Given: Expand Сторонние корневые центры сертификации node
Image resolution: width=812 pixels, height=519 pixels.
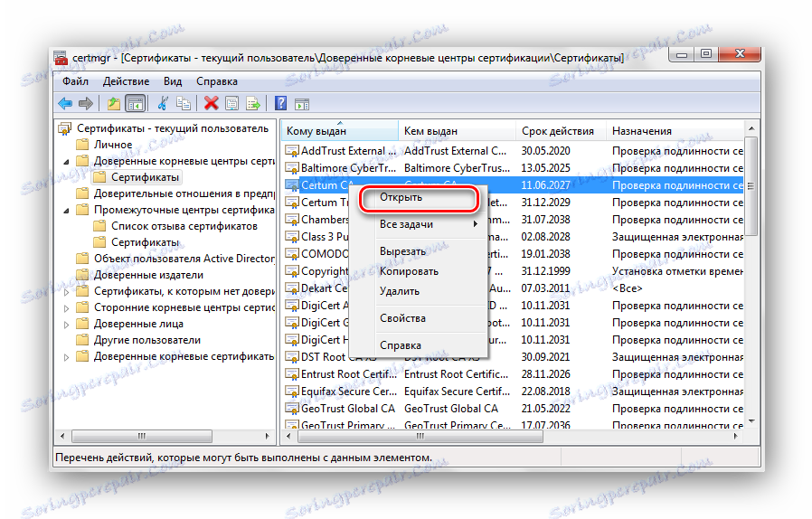Looking at the screenshot, I should coord(66,308).
